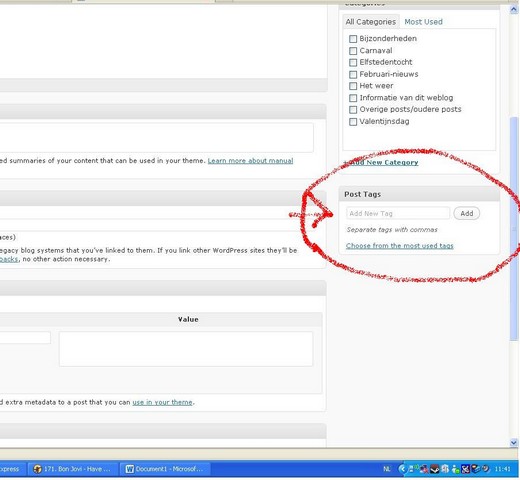Open Choose from the most used tags
Screen dimensions: 520x480
click(x=400, y=246)
